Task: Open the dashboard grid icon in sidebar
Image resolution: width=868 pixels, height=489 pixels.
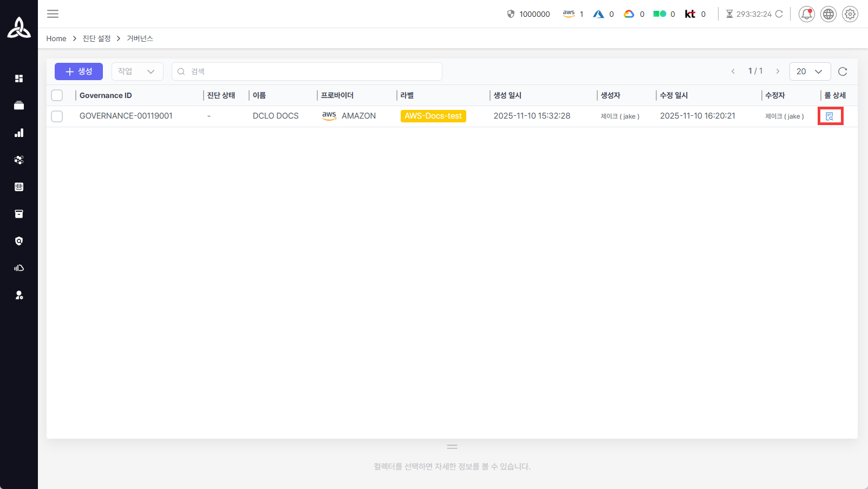Action: pos(19,79)
